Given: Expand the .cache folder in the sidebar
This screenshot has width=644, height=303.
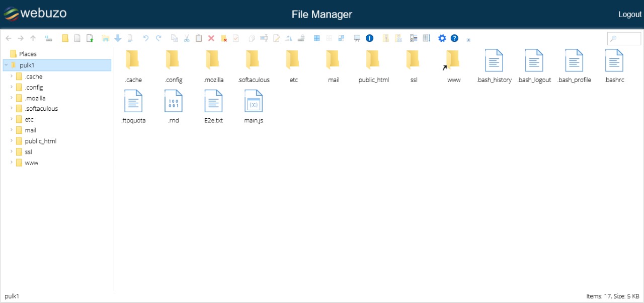Looking at the screenshot, I should click(11, 76).
